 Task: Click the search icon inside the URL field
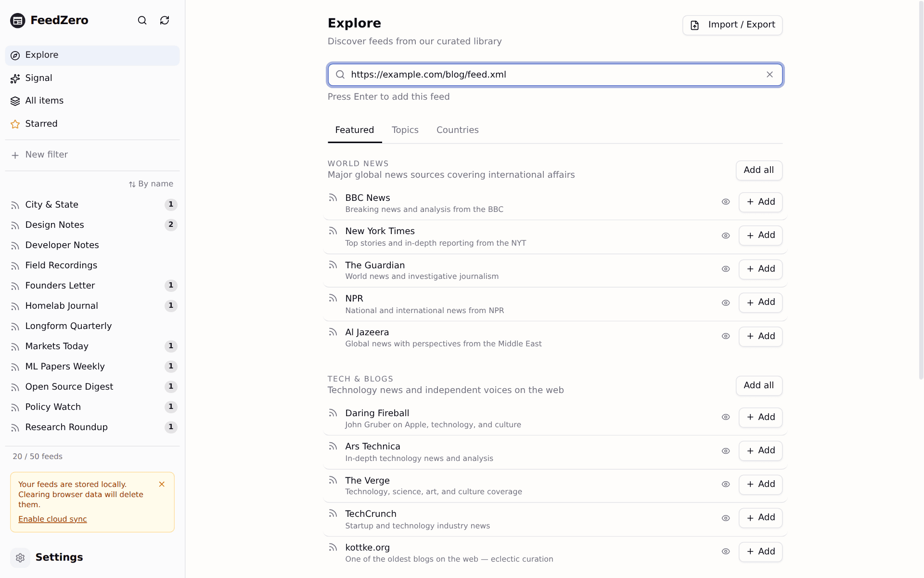click(x=340, y=75)
